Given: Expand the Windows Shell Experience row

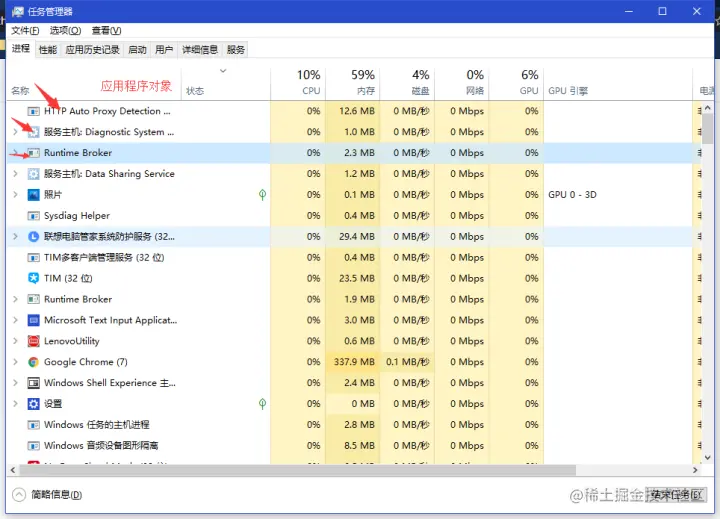Looking at the screenshot, I should (x=15, y=383).
